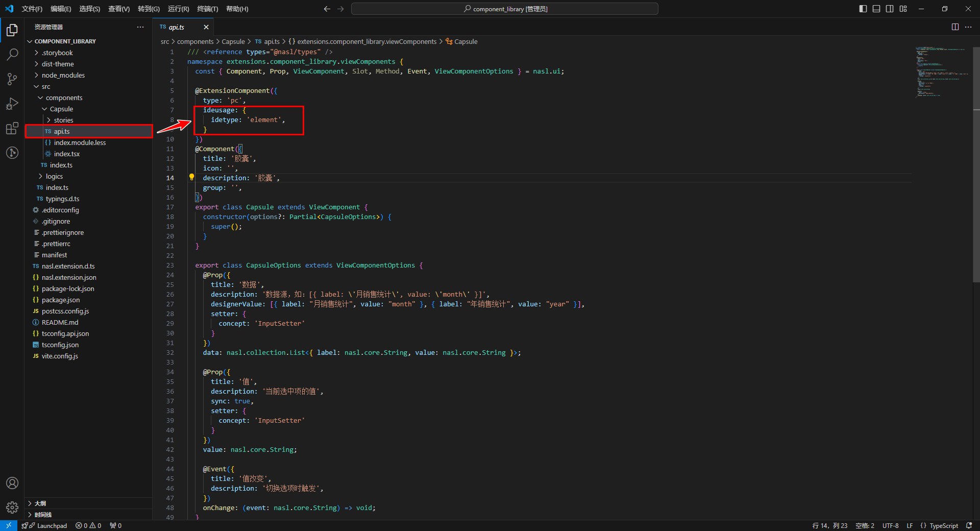Open Customize Layout icon

coord(903,9)
